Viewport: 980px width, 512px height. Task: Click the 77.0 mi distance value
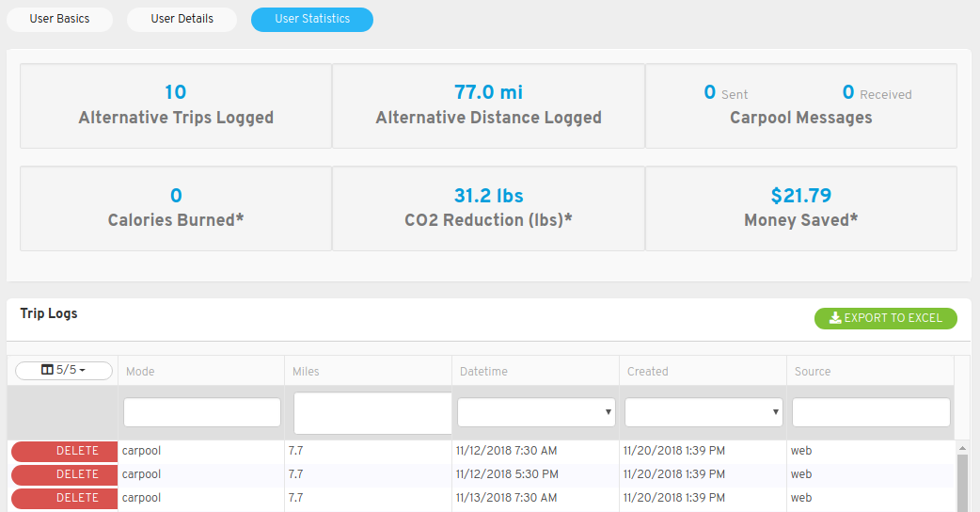pos(488,92)
